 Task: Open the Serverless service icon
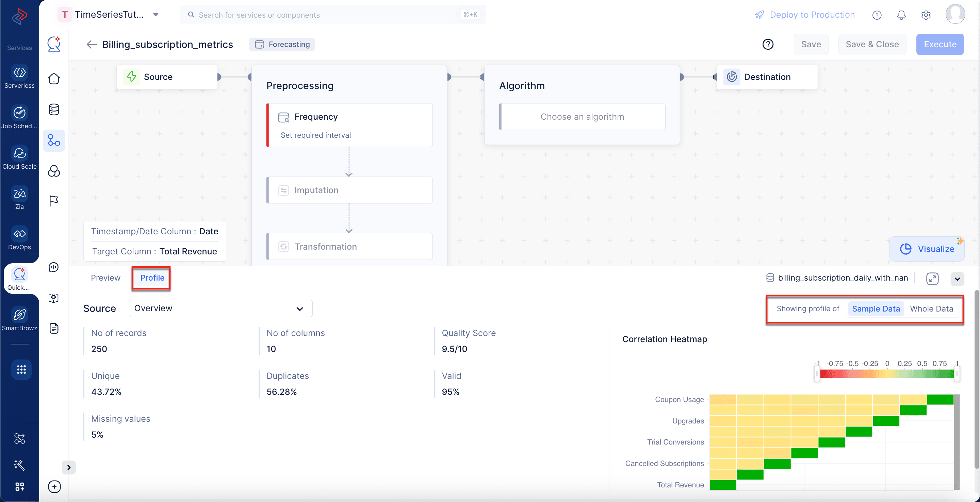pyautogui.click(x=19, y=72)
